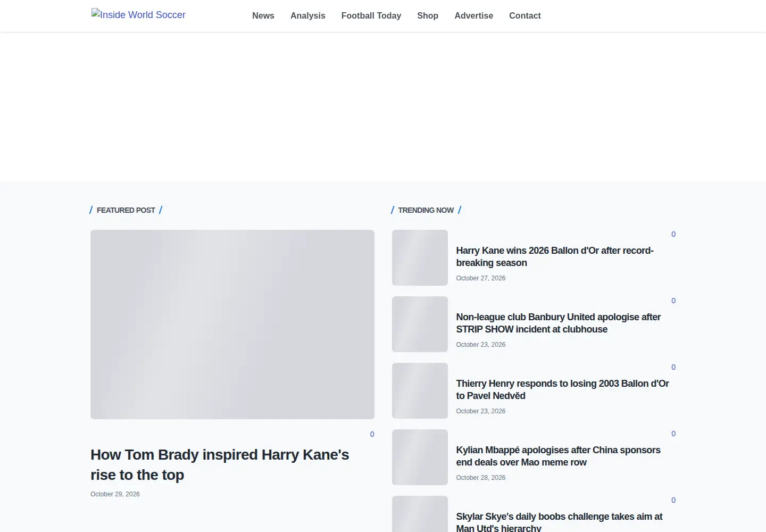Click the FEATURED POST section heading
The height and width of the screenshot is (532, 766).
coord(126,210)
